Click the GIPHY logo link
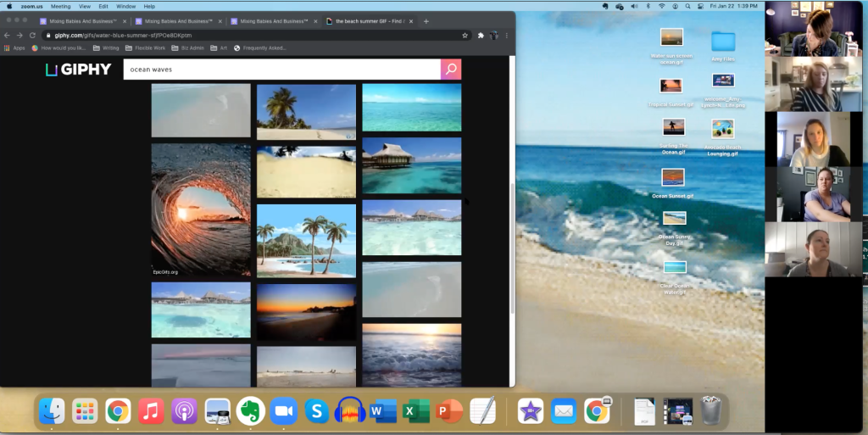The height and width of the screenshot is (435, 868). click(x=78, y=70)
